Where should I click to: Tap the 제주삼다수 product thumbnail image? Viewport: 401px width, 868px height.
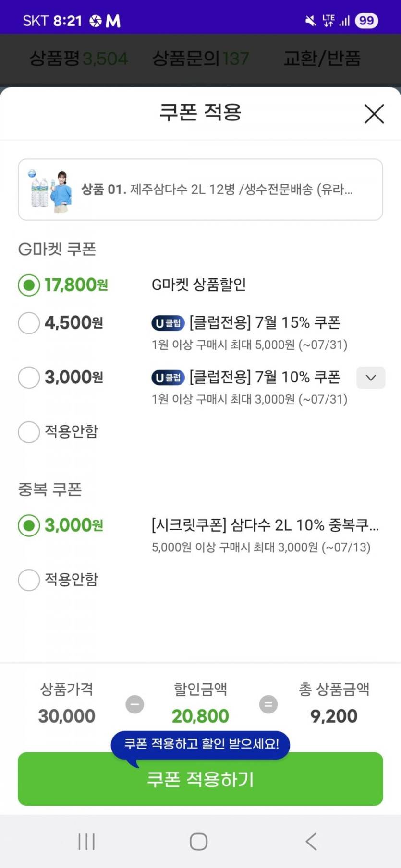[49, 190]
